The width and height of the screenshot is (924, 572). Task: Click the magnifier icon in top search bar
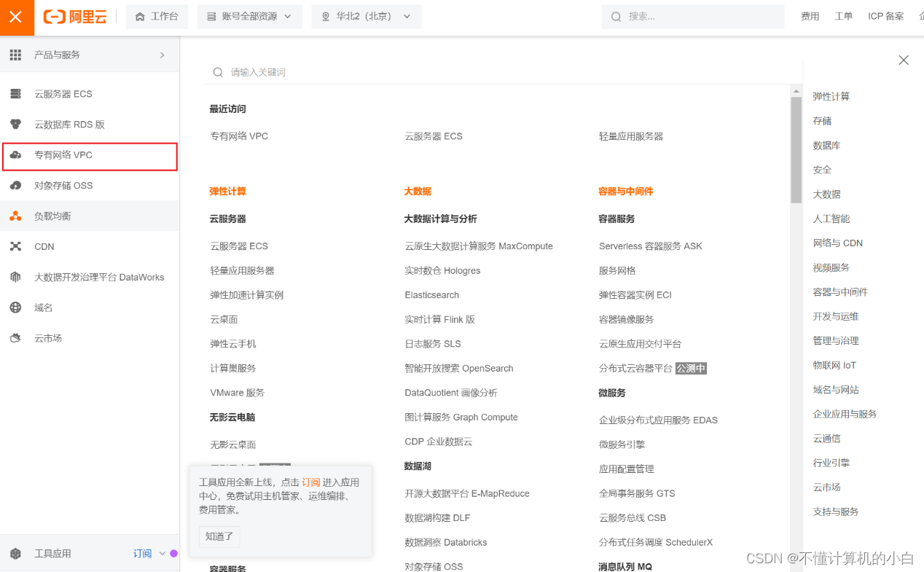(616, 17)
